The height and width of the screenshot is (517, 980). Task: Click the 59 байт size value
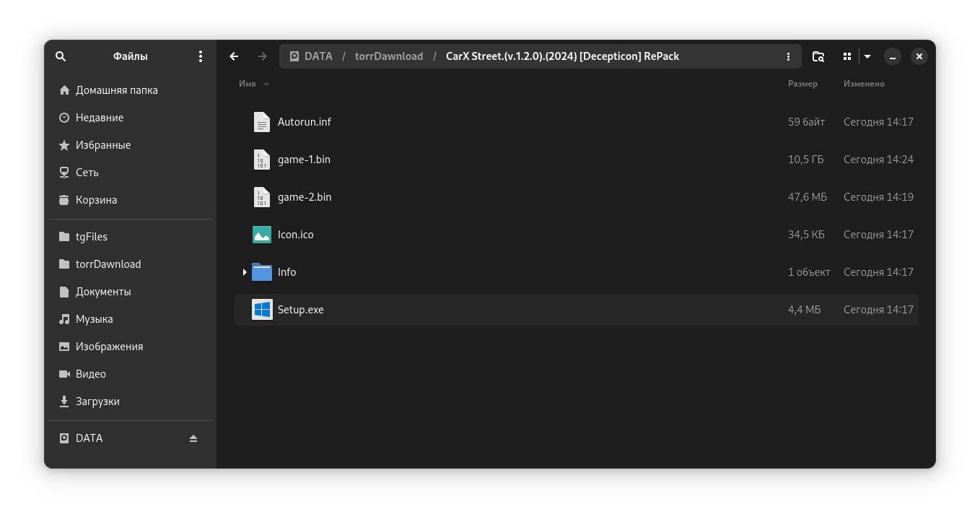(x=806, y=122)
